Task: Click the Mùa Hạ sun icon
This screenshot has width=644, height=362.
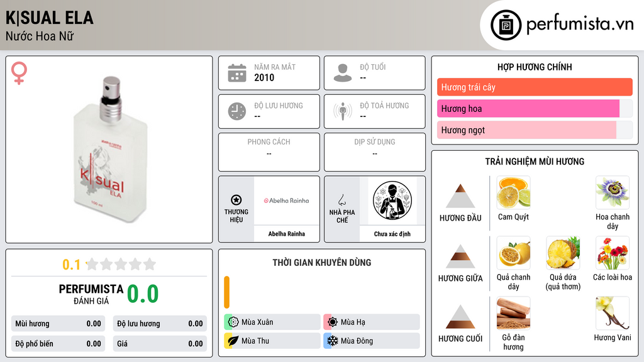Action: pyautogui.click(x=332, y=322)
